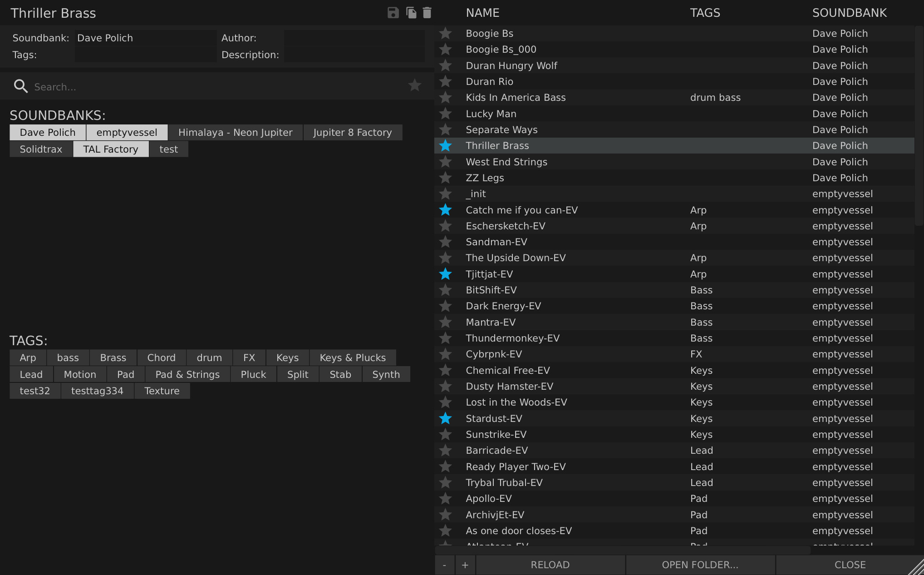The width and height of the screenshot is (924, 575).
Task: Click the save preset disk icon
Action: pos(393,13)
